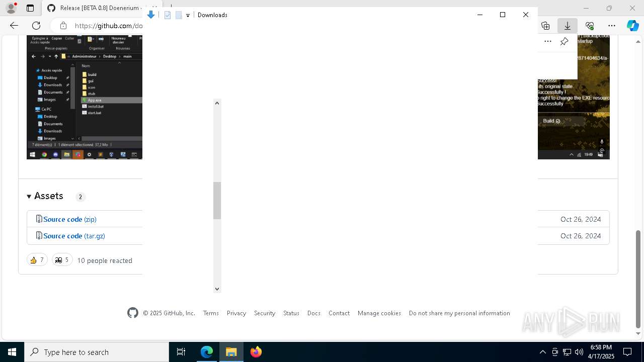Open the Edge profile avatar icon

pyautogui.click(x=11, y=8)
